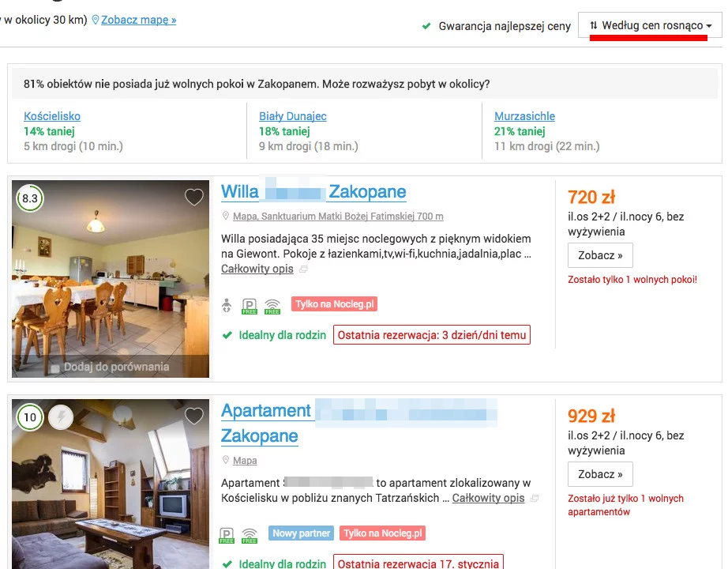728x569 pixels.
Task: Click 'Gwarancja najlepszej ceny' text
Action: tap(505, 26)
